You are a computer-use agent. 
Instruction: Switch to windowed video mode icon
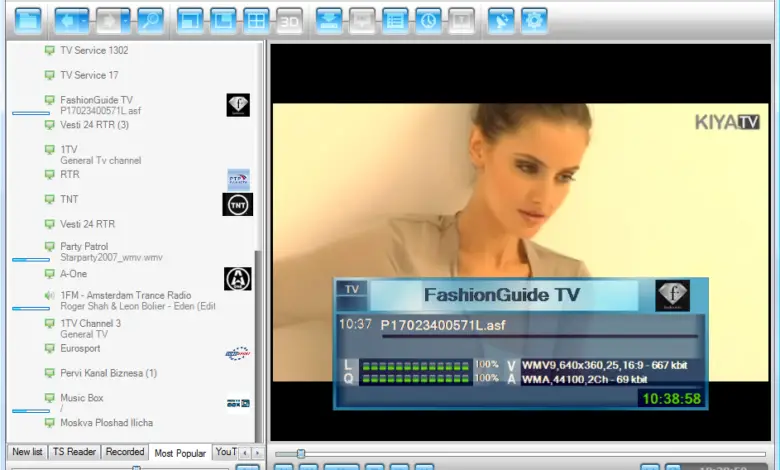[x=190, y=21]
